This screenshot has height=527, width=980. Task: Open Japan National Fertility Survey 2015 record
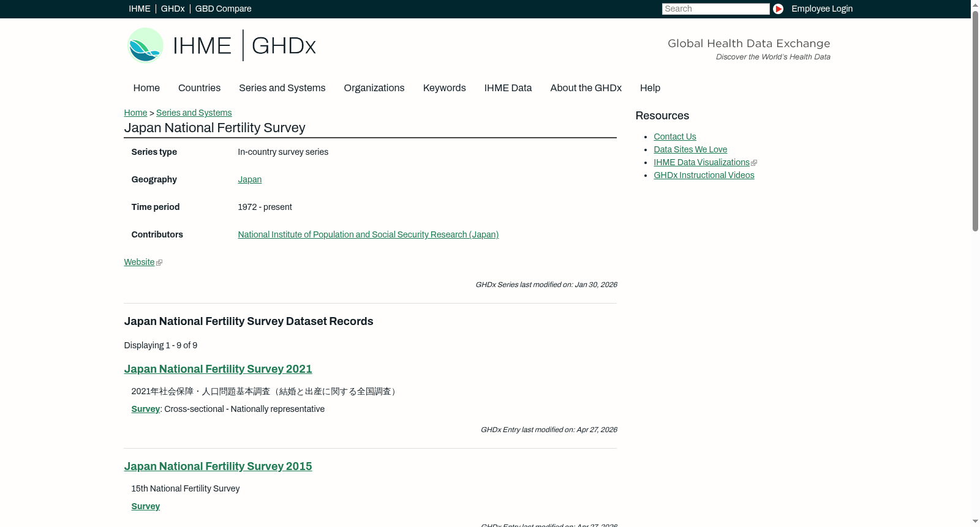(218, 466)
